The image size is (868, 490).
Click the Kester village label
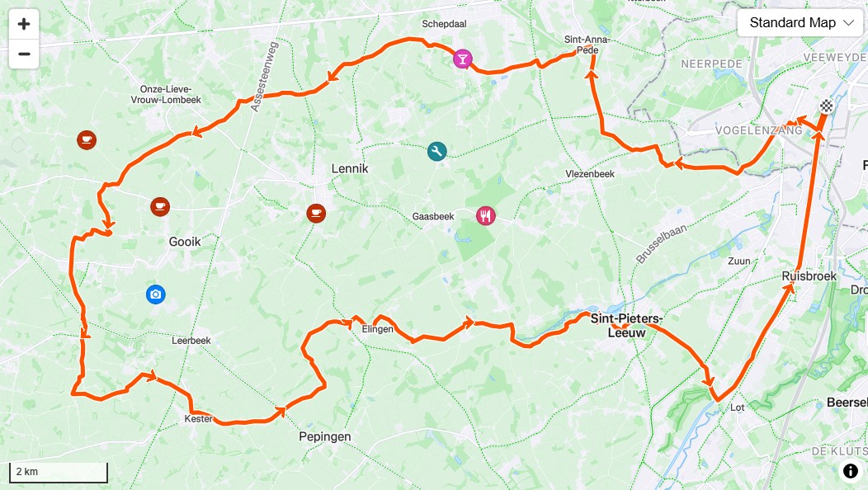tap(199, 419)
